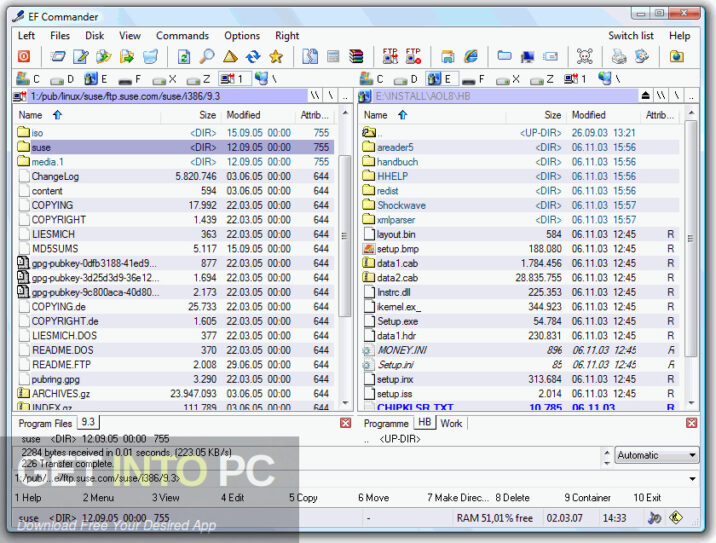Click the blue folder toolbar icon

click(x=505, y=56)
